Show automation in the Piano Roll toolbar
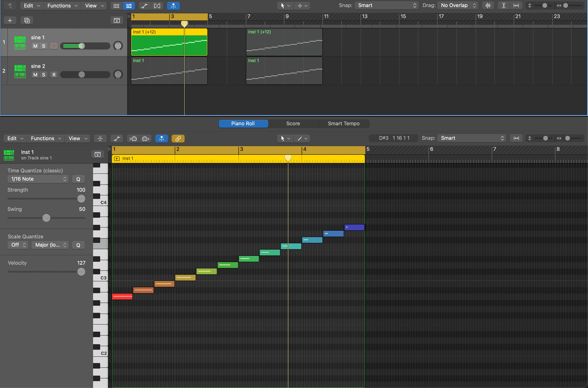The image size is (588, 388). coord(117,138)
